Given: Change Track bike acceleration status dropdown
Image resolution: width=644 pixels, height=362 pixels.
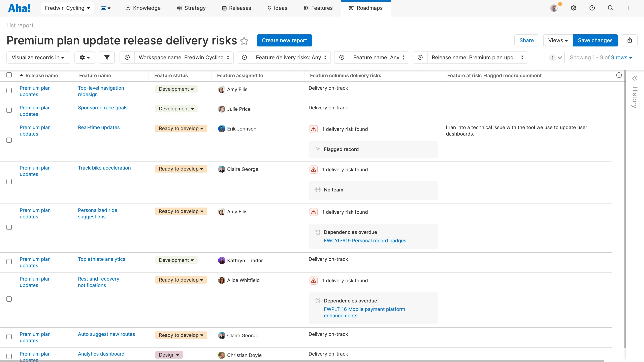Looking at the screenshot, I should pos(181,169).
